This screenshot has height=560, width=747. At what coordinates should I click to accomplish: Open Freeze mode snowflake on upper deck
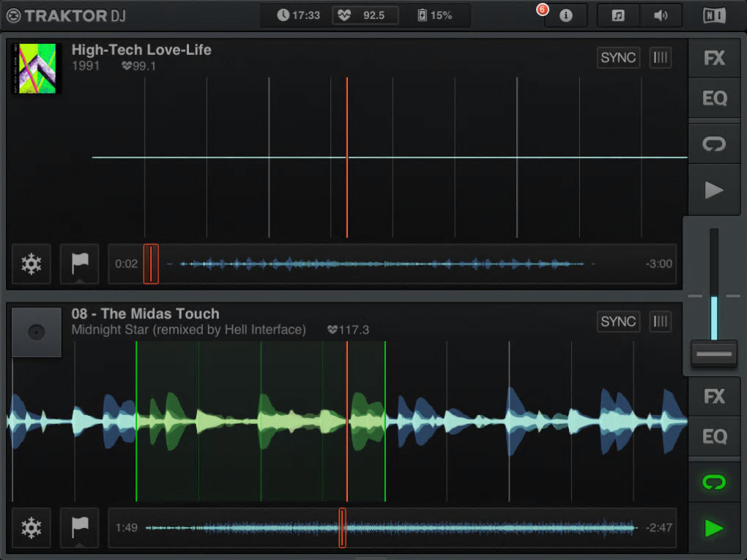tap(31, 264)
